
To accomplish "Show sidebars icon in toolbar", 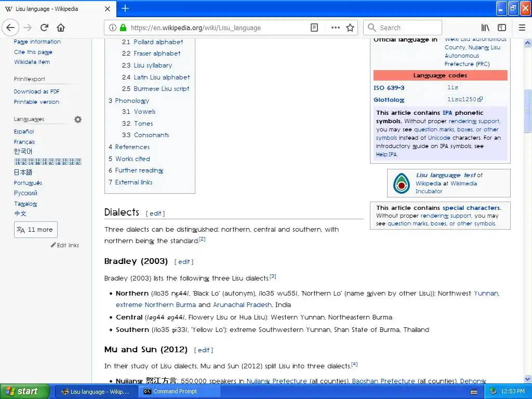I will coord(502,28).
